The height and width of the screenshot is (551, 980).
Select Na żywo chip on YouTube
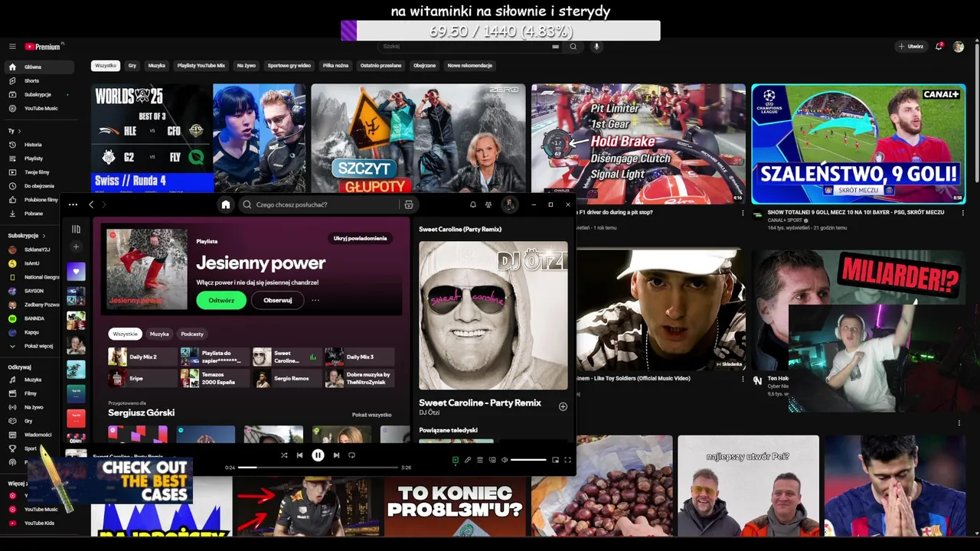[246, 66]
